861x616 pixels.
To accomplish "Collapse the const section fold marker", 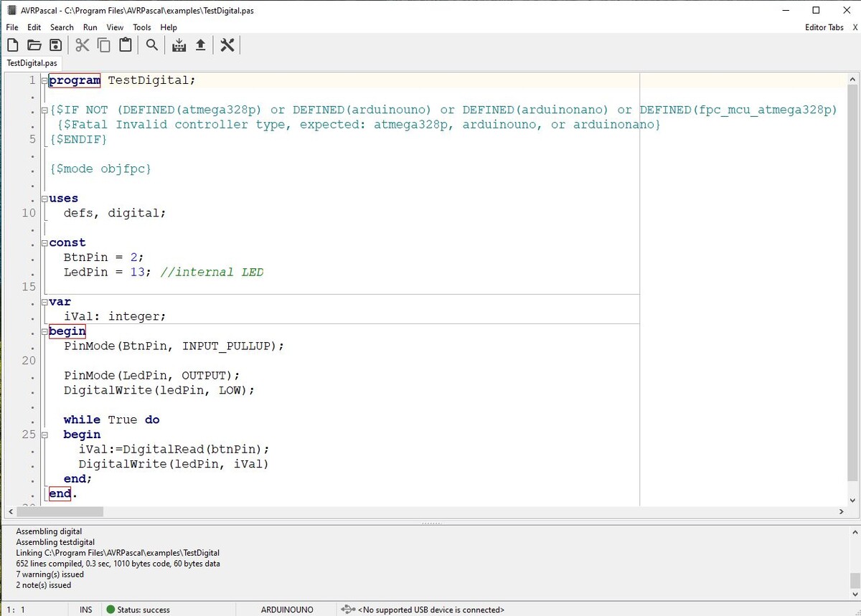I will (x=44, y=243).
